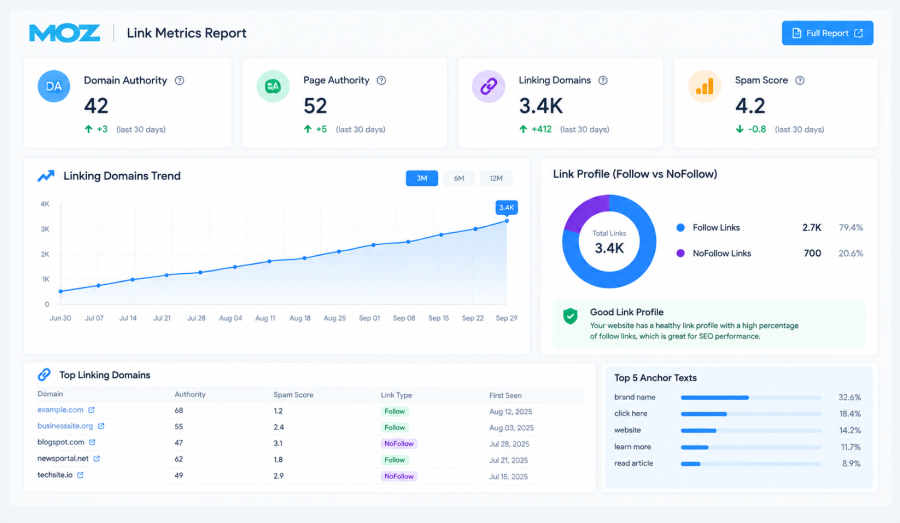Screen dimensions: 900x523
Task: Click the -0.8 spam score change
Action: [757, 129]
